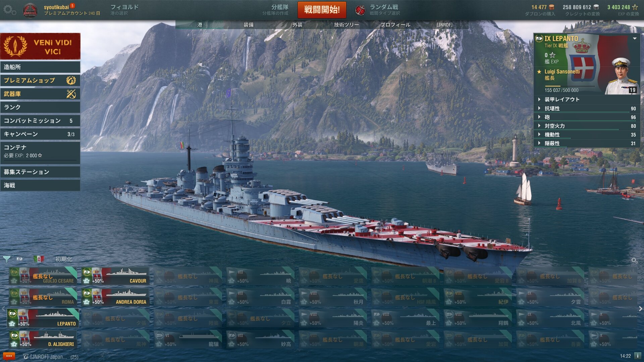Click the 戦闘開始! battle button
This screenshot has width=644, height=362.
322,10
